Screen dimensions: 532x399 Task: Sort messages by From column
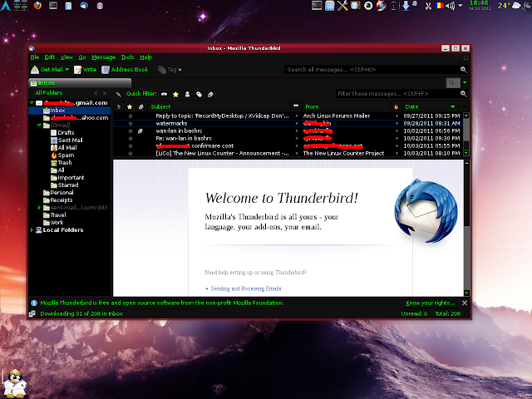tap(346, 107)
